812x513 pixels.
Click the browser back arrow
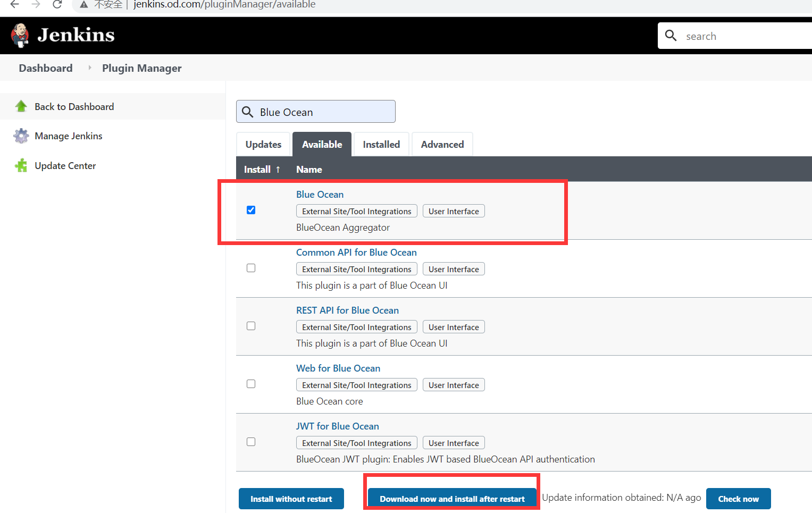(15, 4)
